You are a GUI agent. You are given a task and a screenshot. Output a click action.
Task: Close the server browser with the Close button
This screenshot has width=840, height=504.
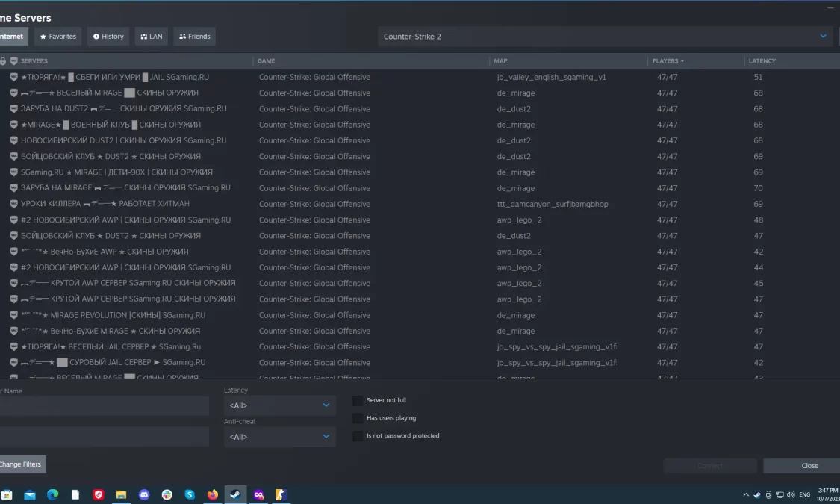click(x=802, y=466)
